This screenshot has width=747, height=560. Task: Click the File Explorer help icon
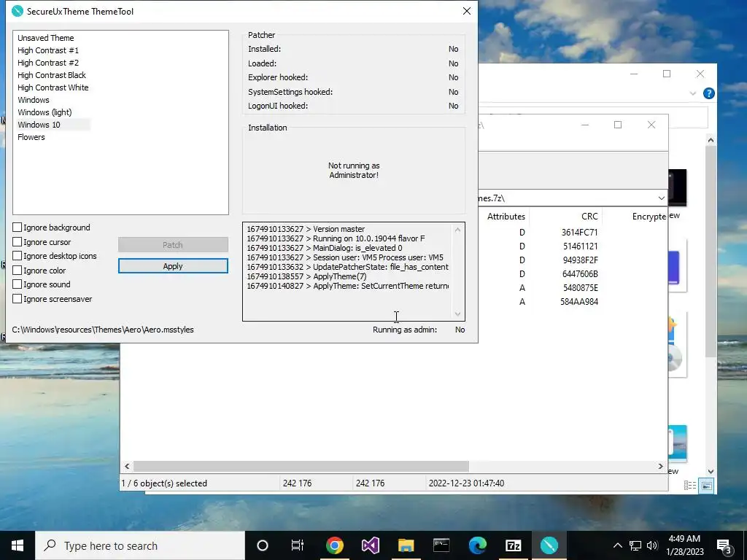(709, 93)
